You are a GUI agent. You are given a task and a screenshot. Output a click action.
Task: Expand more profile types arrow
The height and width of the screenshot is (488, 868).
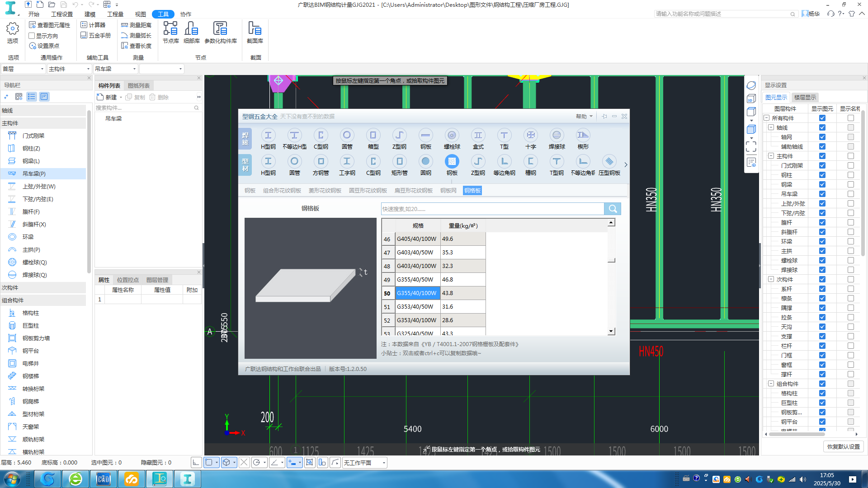(626, 165)
